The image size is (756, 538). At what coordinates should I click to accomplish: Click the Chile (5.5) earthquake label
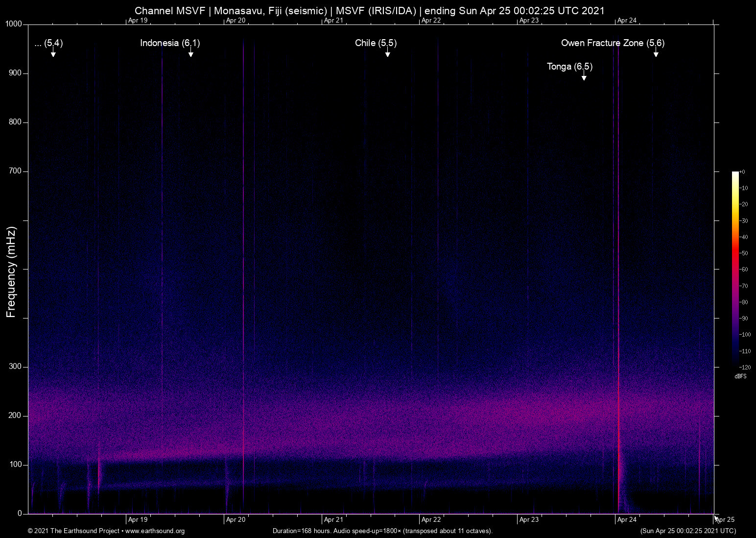pyautogui.click(x=376, y=43)
